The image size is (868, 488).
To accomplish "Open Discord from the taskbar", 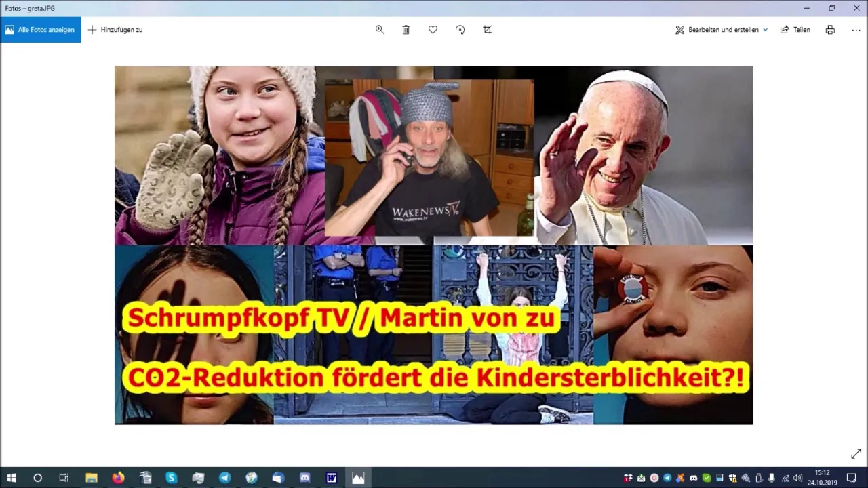I will coord(304,478).
